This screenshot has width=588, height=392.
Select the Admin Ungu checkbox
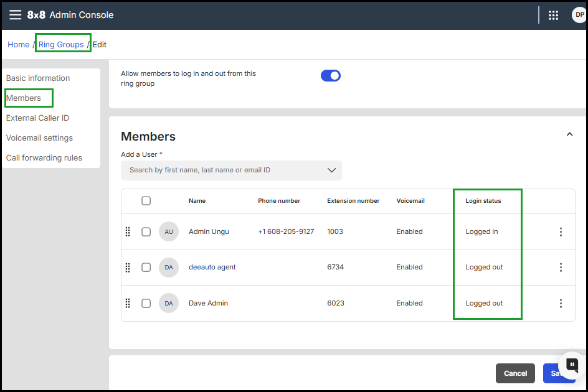tap(146, 232)
